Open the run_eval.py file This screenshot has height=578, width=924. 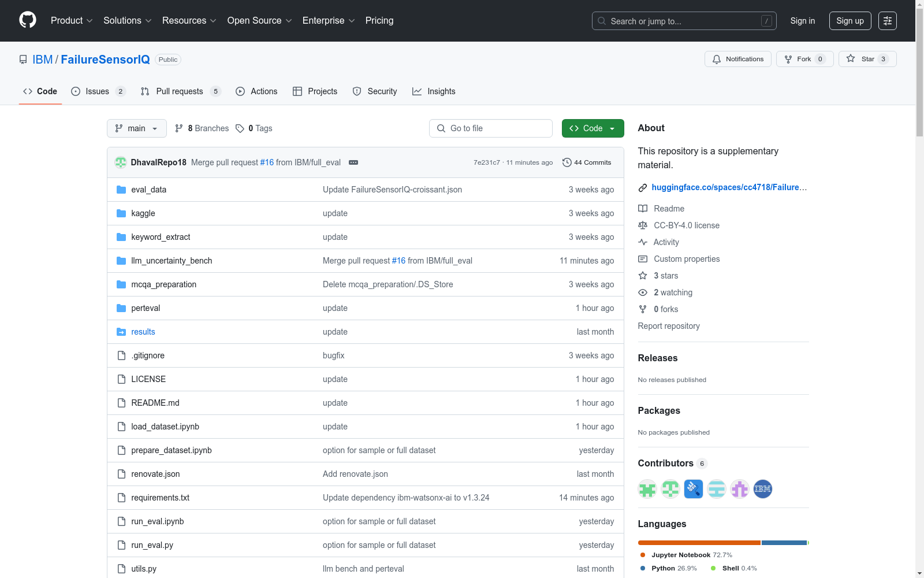coord(152,545)
